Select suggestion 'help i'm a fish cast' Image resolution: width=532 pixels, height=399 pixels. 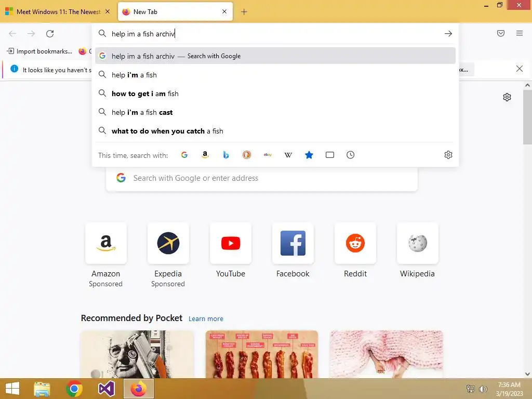275,112
